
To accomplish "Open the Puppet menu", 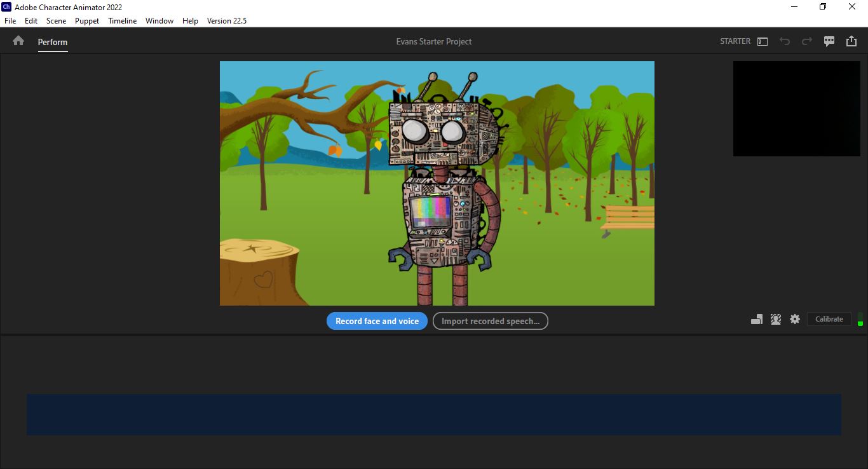I will click(x=87, y=20).
